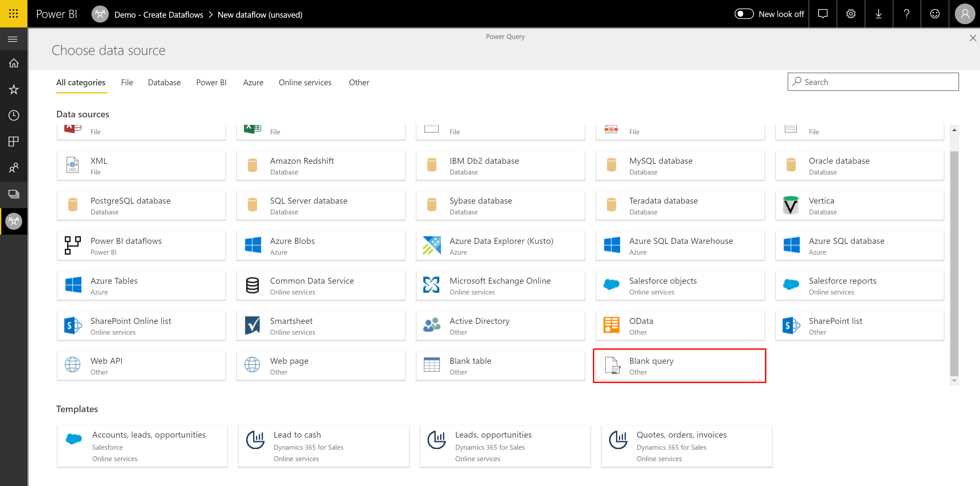Switch to the Database tab
The width and height of the screenshot is (980, 486).
(x=164, y=83)
